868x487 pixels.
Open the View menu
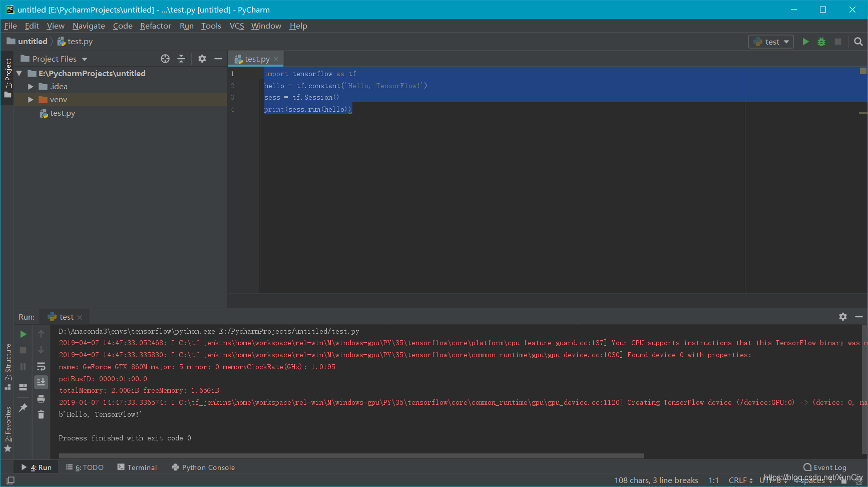point(56,26)
